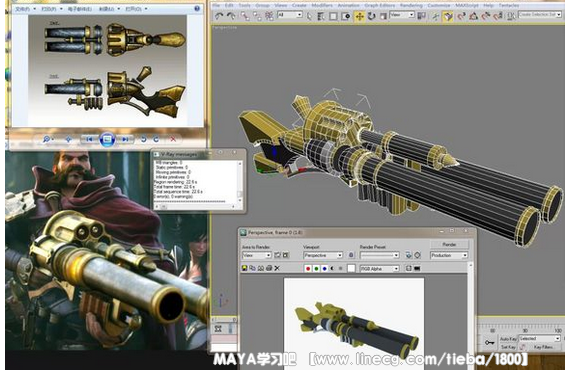Open the Modifiers menu
The width and height of the screenshot is (565, 376).
pyautogui.click(x=322, y=5)
